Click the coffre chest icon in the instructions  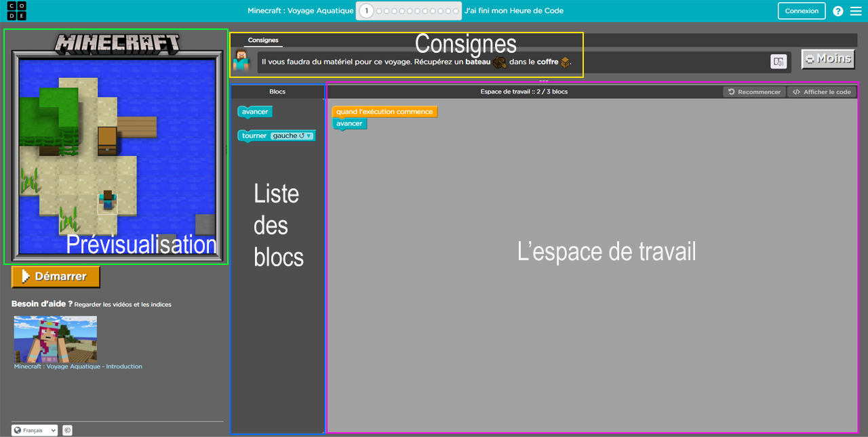click(x=564, y=61)
